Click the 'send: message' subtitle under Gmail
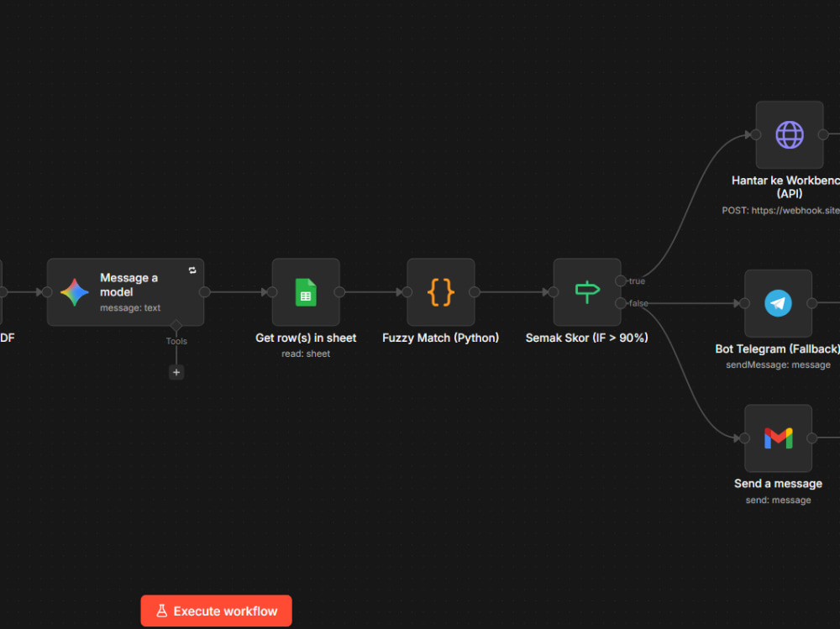Viewport: 840px width, 629px height. click(778, 501)
